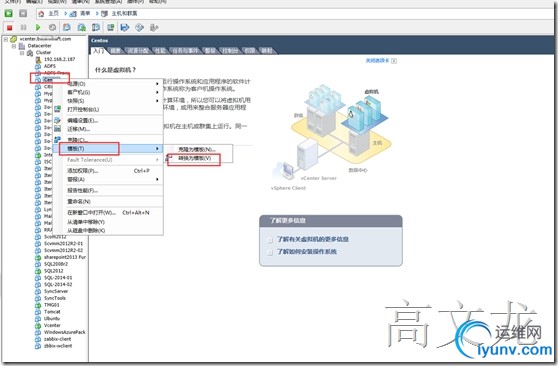Expand the 警报(A) submenu
The image size is (558, 366).
pyautogui.click(x=157, y=179)
